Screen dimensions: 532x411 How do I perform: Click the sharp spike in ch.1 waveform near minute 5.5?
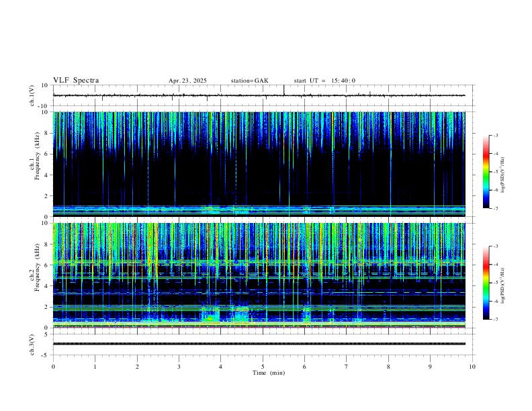coord(284,90)
